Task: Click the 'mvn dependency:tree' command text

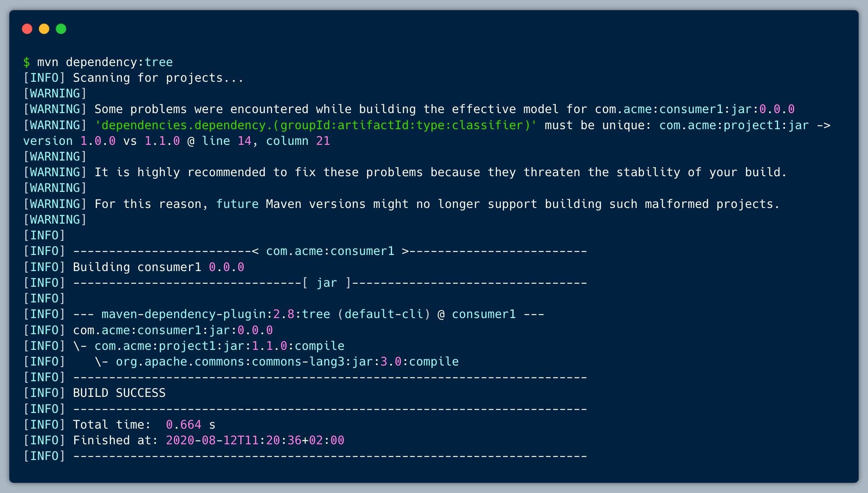Action: [x=105, y=62]
